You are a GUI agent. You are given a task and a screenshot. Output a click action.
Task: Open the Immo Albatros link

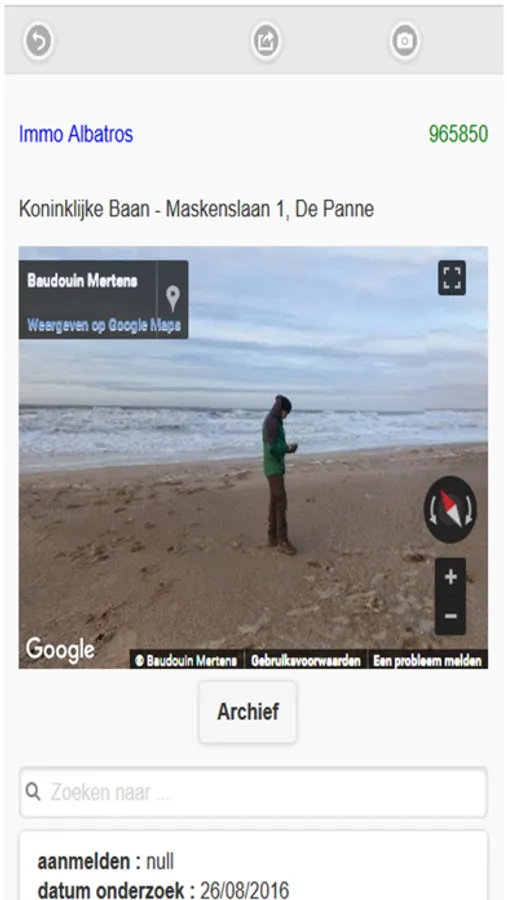[76, 134]
